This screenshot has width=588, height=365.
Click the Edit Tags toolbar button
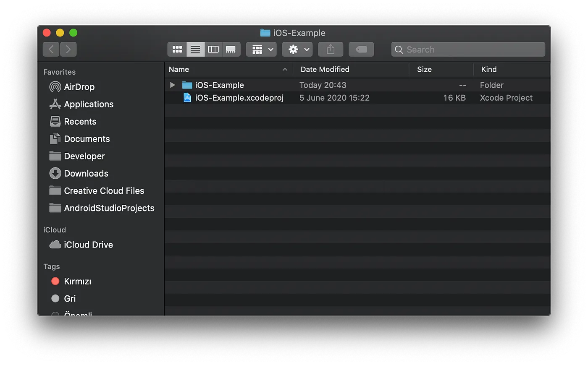click(x=361, y=50)
